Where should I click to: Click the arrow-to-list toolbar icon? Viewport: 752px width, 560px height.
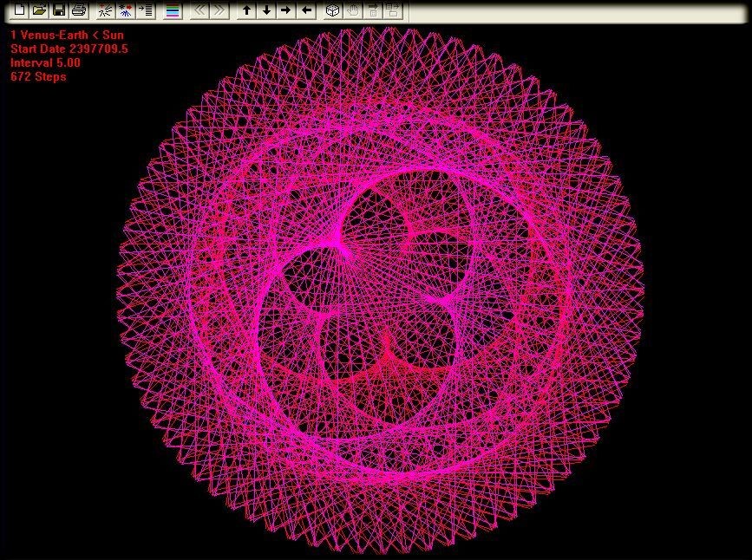[x=146, y=10]
